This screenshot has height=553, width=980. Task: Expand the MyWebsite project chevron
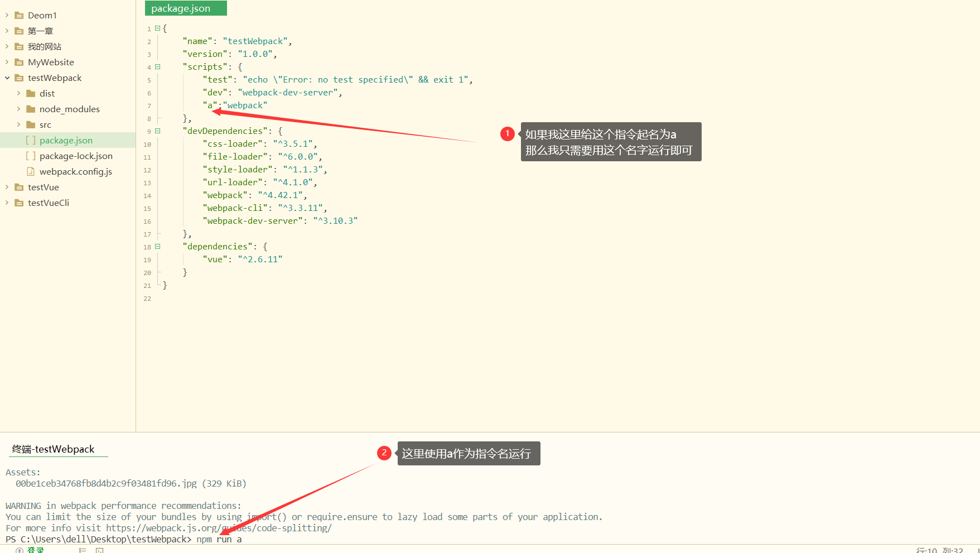pos(7,62)
